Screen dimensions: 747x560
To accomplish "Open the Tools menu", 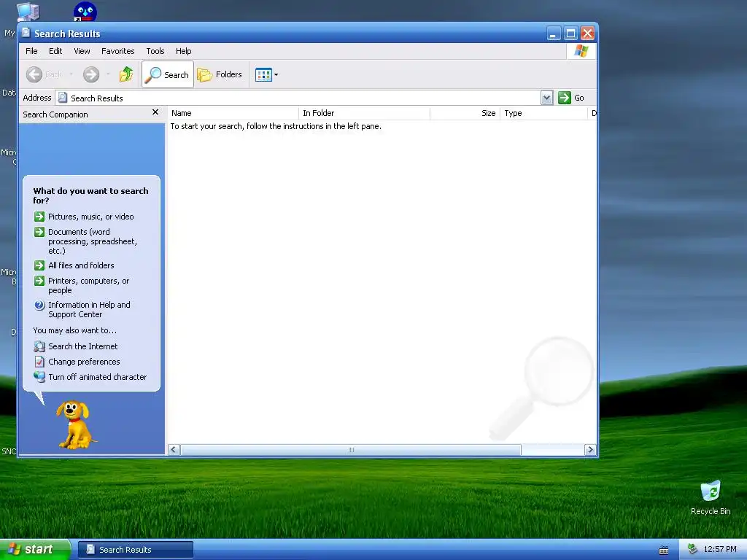I will click(155, 51).
